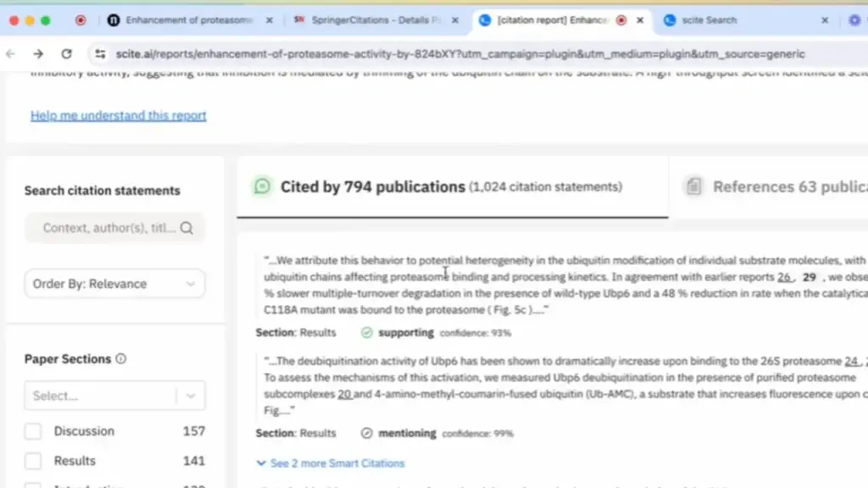Open reference 29 citation link
The image size is (868, 488).
[x=809, y=277]
